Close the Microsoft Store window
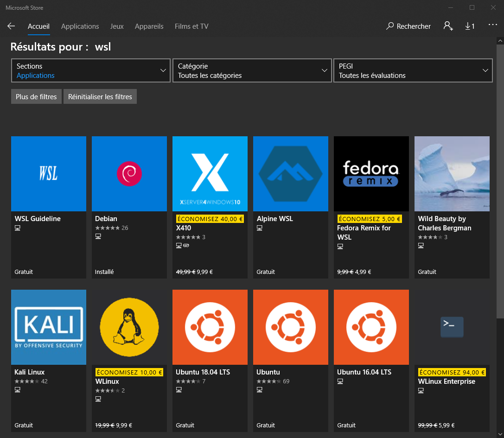Screen dimensions: 504x438 tap(493, 7)
